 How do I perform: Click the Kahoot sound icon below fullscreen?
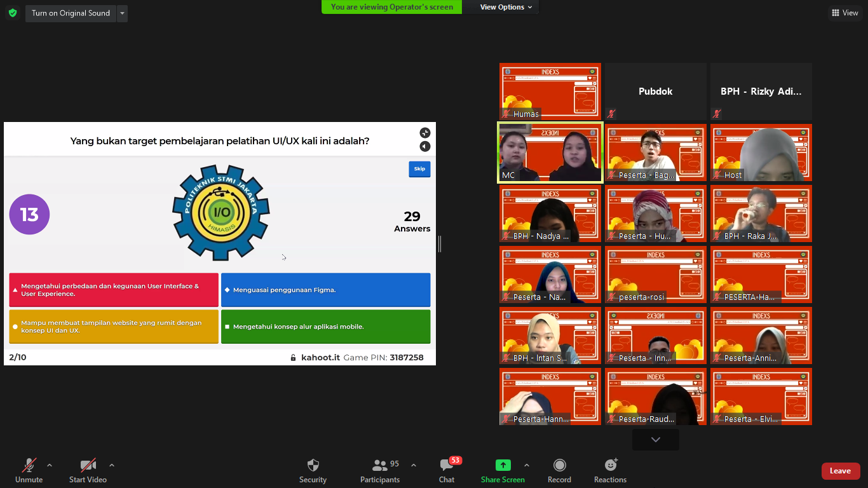[425, 147]
